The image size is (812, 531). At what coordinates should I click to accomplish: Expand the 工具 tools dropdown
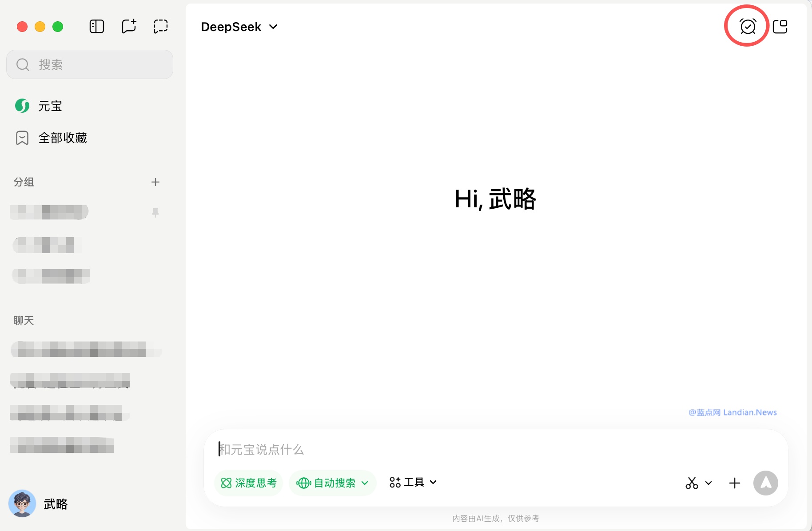click(413, 483)
